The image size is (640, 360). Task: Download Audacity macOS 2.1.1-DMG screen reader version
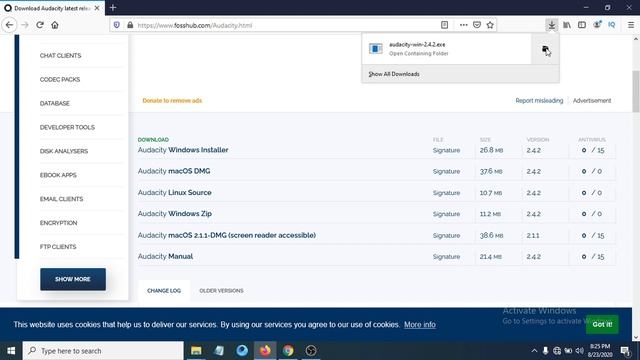(227, 235)
